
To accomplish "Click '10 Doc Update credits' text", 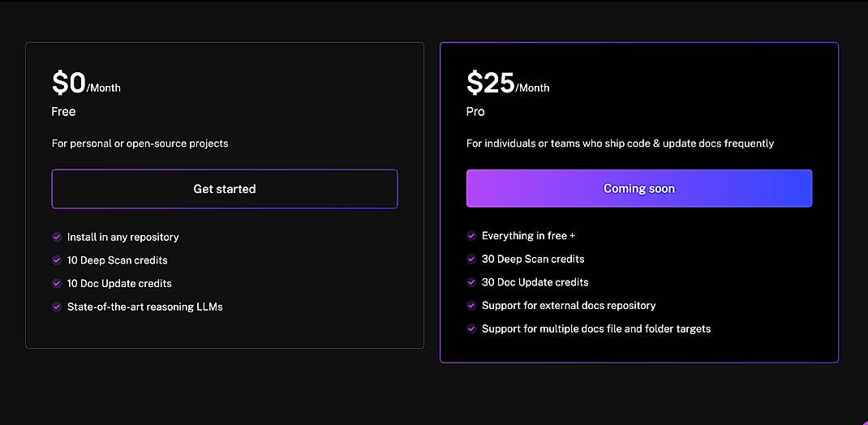I will coord(119,283).
